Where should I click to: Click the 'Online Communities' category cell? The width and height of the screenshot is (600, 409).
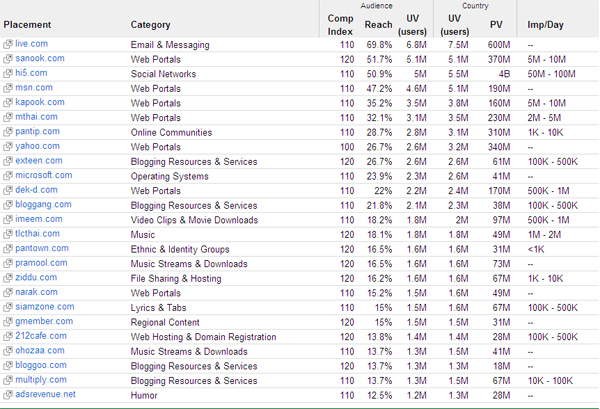[171, 132]
